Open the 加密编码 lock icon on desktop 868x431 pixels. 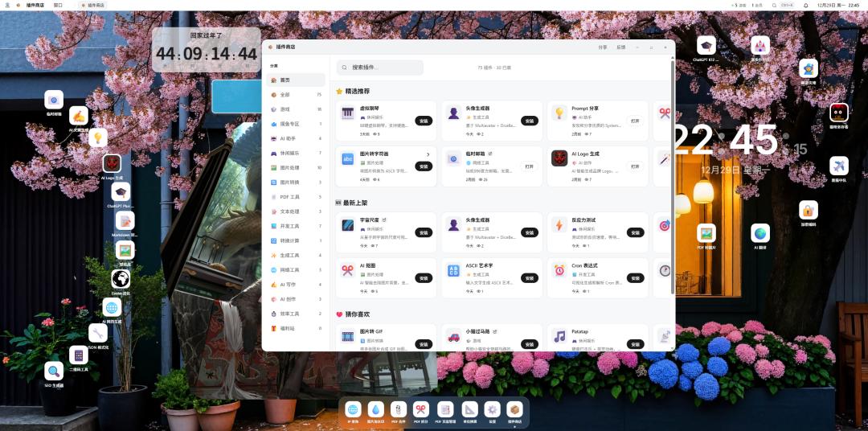(x=809, y=210)
